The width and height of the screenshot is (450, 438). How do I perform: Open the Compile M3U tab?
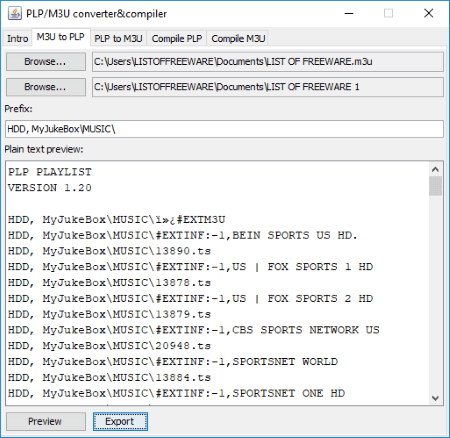point(238,39)
